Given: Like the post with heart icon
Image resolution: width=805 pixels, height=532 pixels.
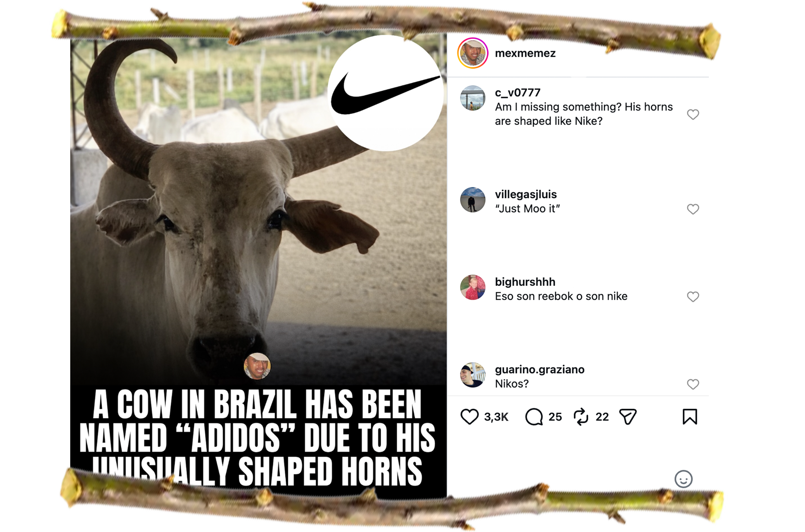Looking at the screenshot, I should [469, 417].
